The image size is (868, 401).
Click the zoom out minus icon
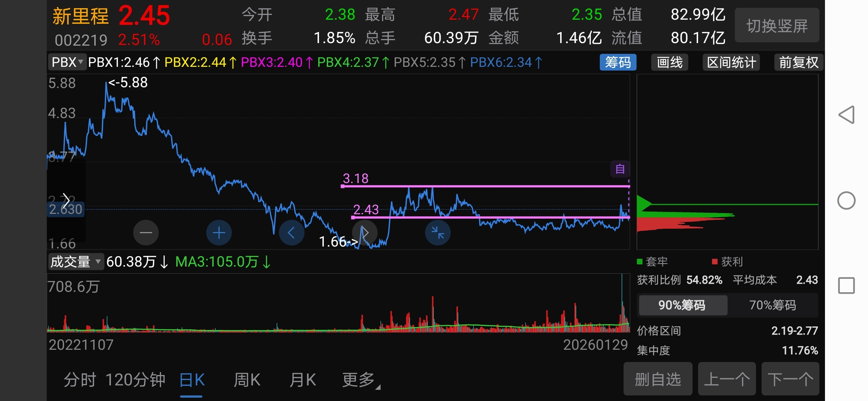[146, 233]
